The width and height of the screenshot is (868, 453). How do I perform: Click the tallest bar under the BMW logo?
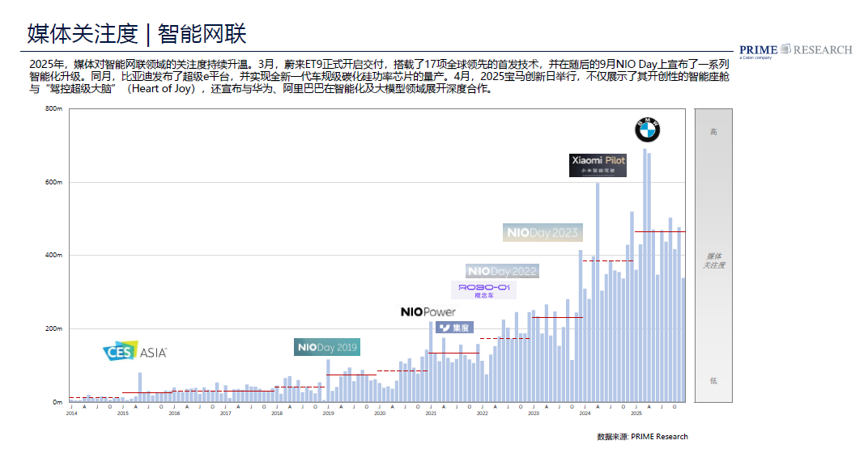[645, 276]
